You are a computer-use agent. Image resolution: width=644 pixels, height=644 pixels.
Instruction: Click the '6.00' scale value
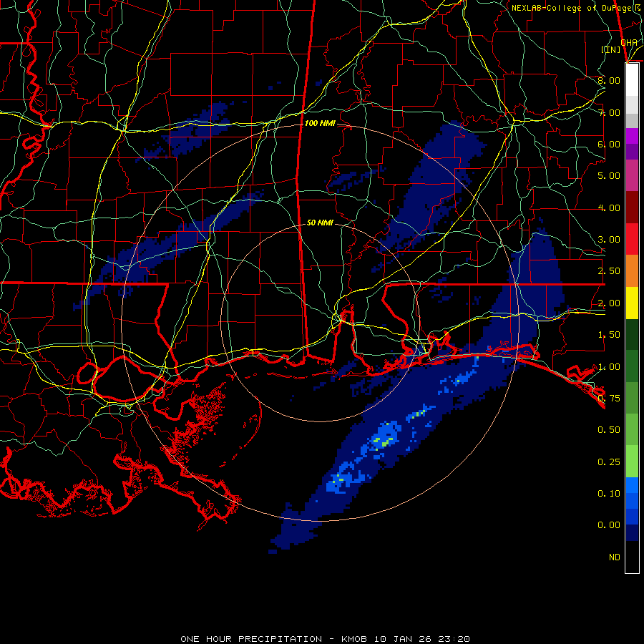[x=609, y=144]
